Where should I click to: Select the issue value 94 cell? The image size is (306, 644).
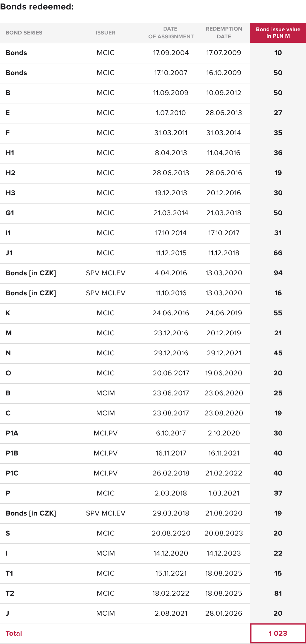[278, 273]
